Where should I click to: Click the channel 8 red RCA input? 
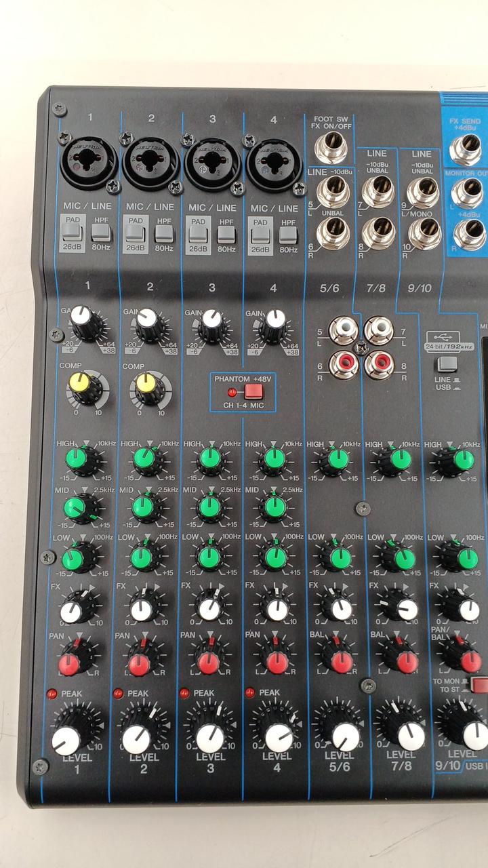(x=378, y=364)
